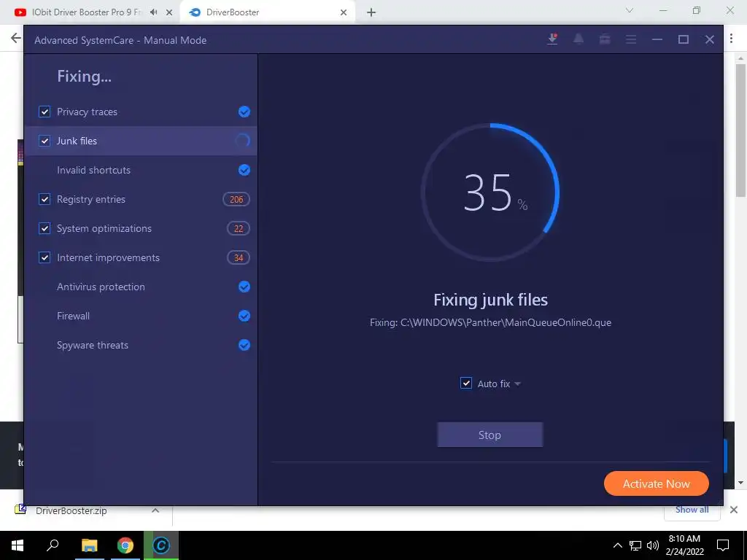Viewport: 747px width, 560px height.
Task: Open taskbar search magnifier
Action: tap(53, 545)
